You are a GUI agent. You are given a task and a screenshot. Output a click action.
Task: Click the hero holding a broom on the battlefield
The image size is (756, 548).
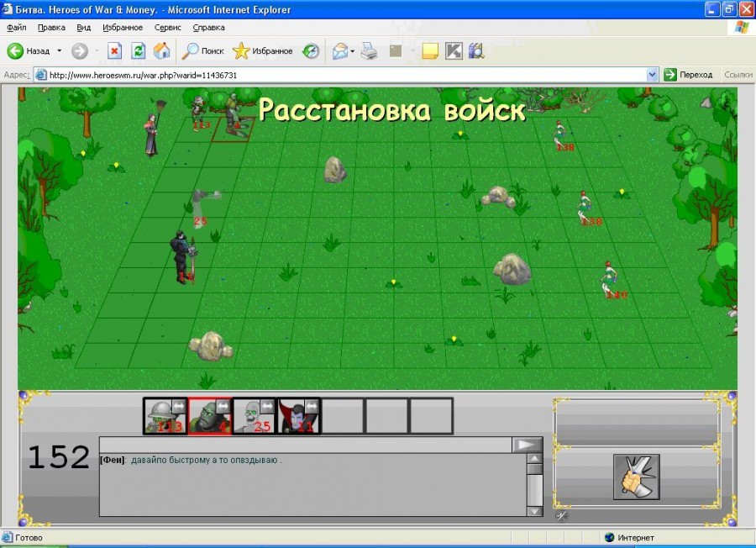pos(154,129)
